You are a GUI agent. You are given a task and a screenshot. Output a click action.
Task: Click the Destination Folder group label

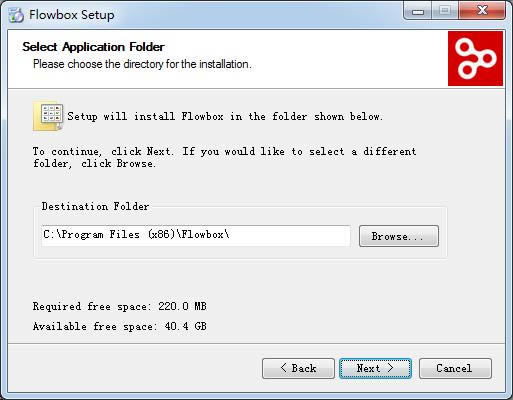pyautogui.click(x=95, y=206)
